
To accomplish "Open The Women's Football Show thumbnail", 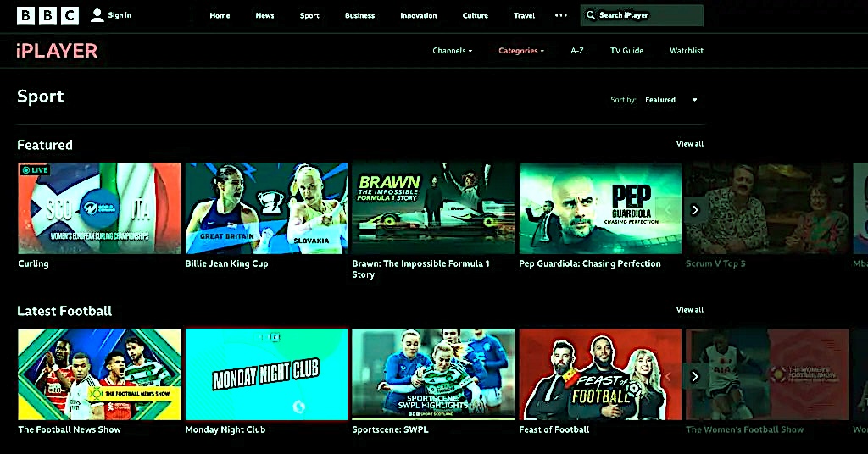I will pos(767,374).
